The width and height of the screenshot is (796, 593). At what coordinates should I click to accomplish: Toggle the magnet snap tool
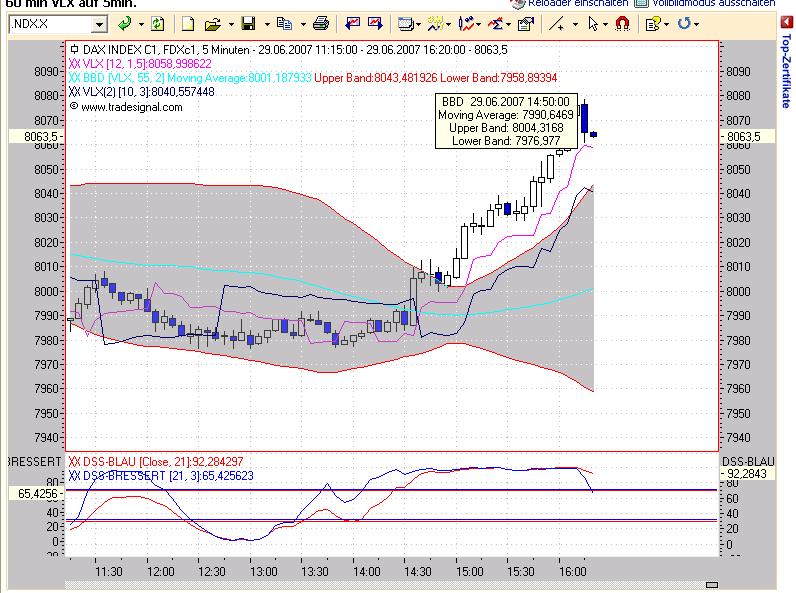622,23
